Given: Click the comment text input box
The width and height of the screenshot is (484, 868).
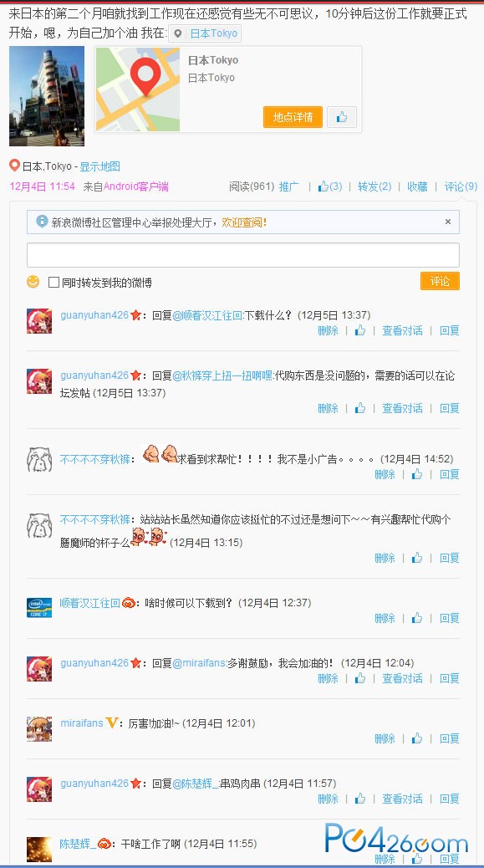Looking at the screenshot, I should tap(243, 255).
